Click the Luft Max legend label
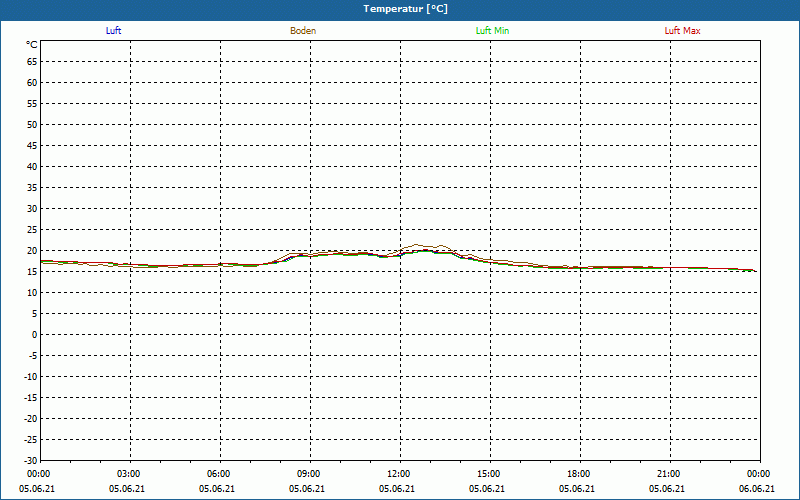The image size is (800, 500). coord(682,31)
